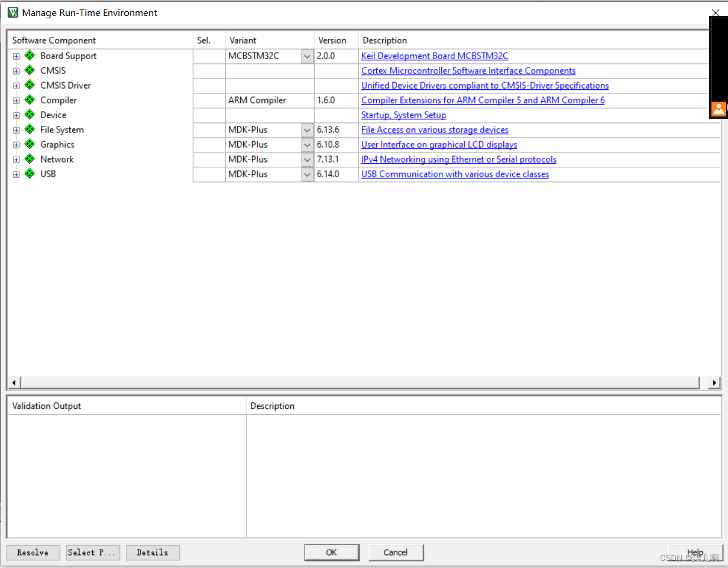The width and height of the screenshot is (728, 568).
Task: Click the Sel. column header
Action: pos(209,40)
